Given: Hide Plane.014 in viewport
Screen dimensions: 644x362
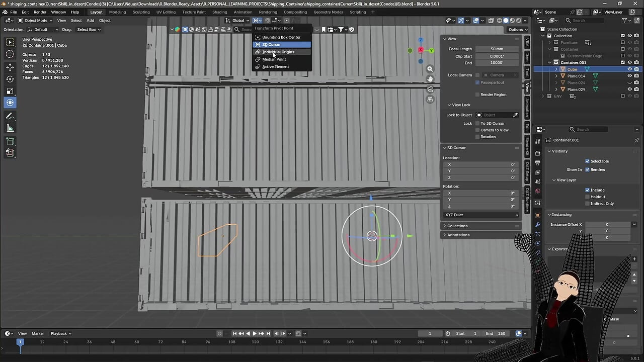Looking at the screenshot, I should 629,76.
